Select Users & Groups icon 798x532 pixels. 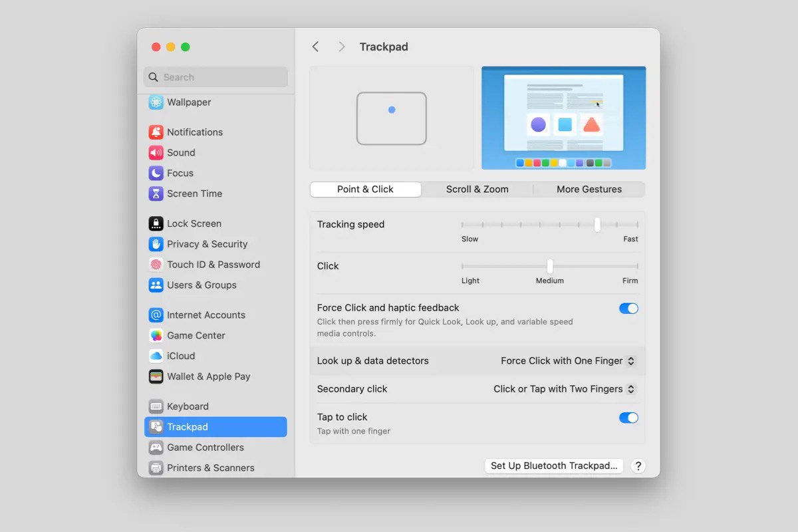point(156,285)
